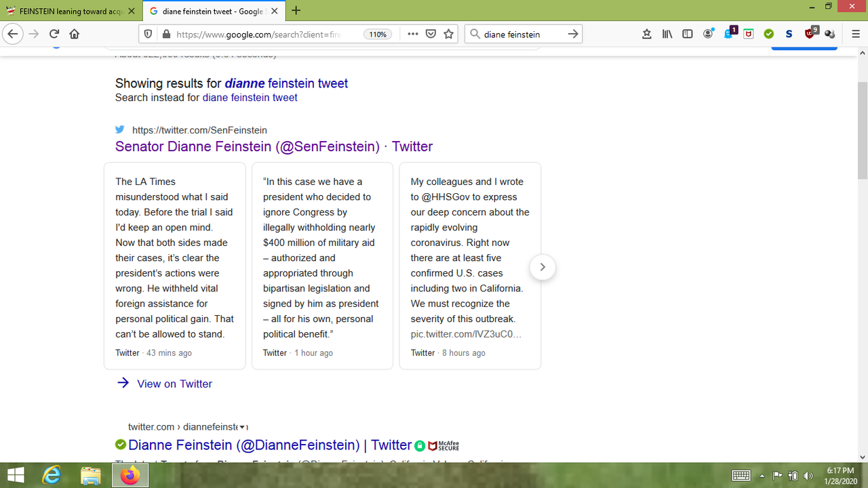Reset the 110% zoom level
Image resolution: width=868 pixels, height=488 pixels.
point(378,35)
